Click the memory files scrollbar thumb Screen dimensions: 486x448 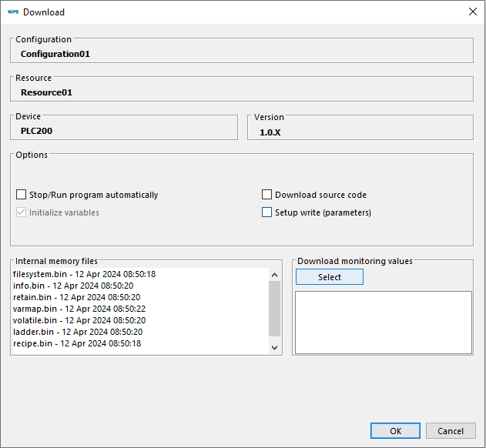click(275, 308)
